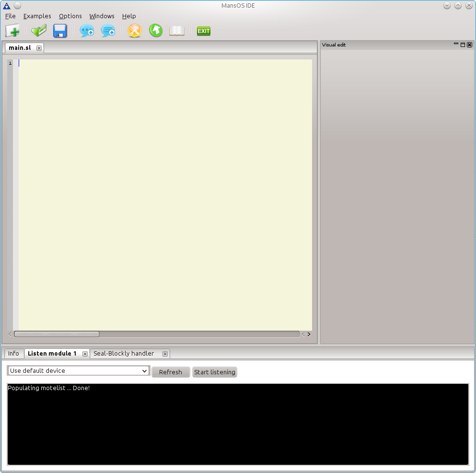Image resolution: width=476 pixels, height=473 pixels.
Task: Minimize the Visual edit panel
Action: (456, 45)
